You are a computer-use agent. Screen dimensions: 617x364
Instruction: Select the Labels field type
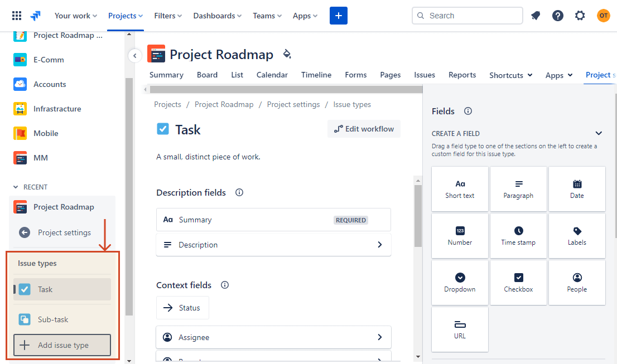[577, 235]
